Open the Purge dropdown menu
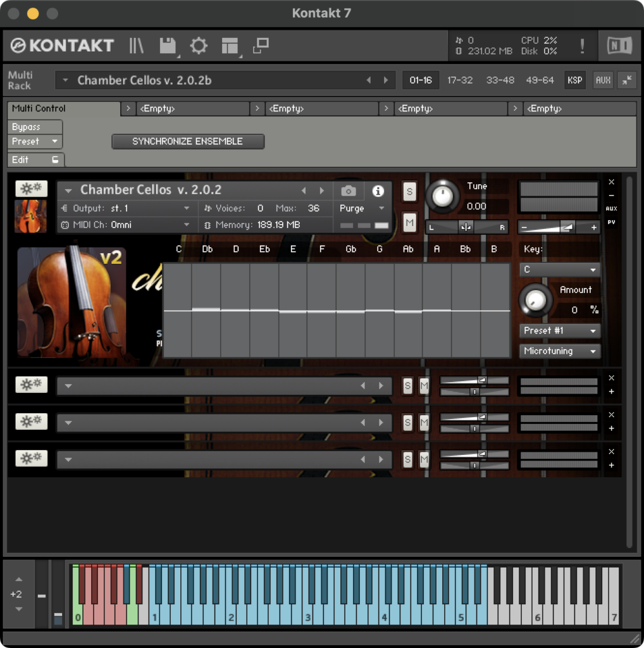644x648 pixels. [x=362, y=208]
